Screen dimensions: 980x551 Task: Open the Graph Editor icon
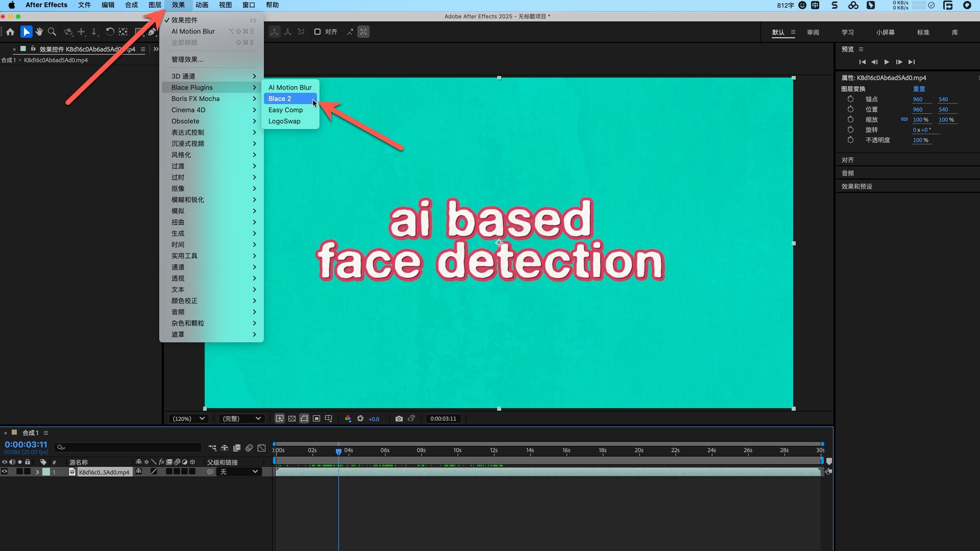point(261,448)
